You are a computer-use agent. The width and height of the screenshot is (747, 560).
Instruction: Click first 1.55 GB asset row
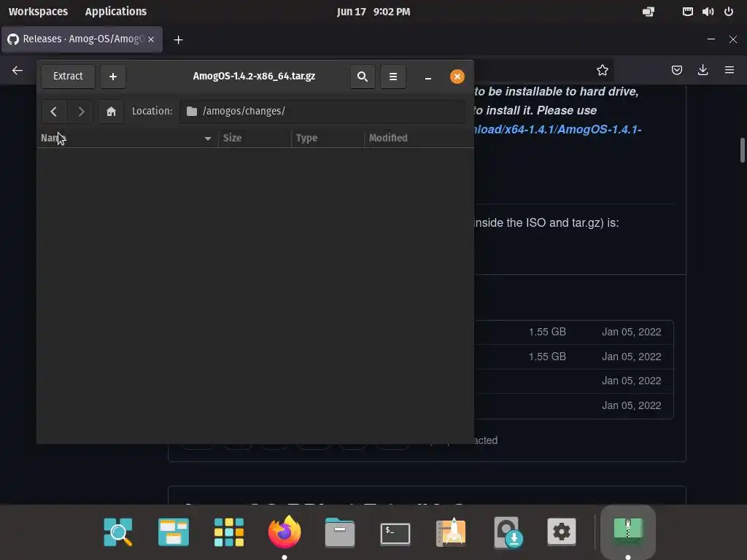pyautogui.click(x=573, y=332)
